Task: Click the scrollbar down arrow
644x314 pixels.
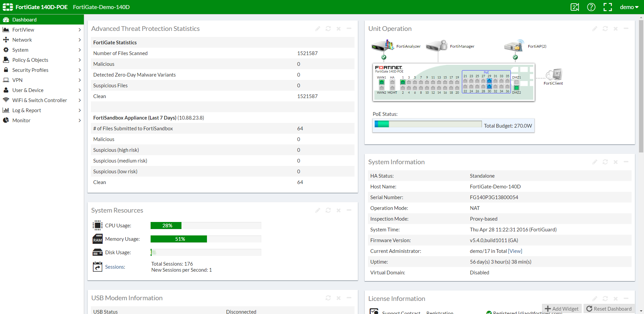Action: tap(641, 311)
